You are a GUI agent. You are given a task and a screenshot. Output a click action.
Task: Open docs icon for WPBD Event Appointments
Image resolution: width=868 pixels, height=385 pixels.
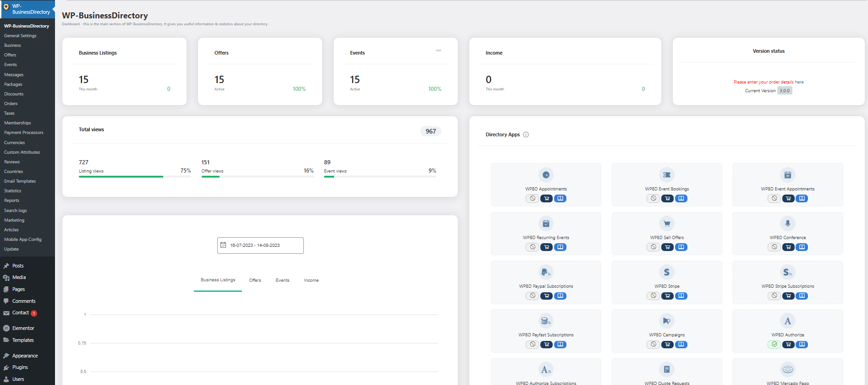tap(802, 199)
